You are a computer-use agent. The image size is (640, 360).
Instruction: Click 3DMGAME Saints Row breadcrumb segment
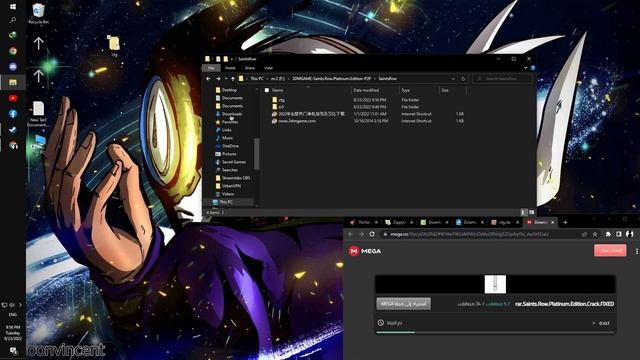(331, 79)
